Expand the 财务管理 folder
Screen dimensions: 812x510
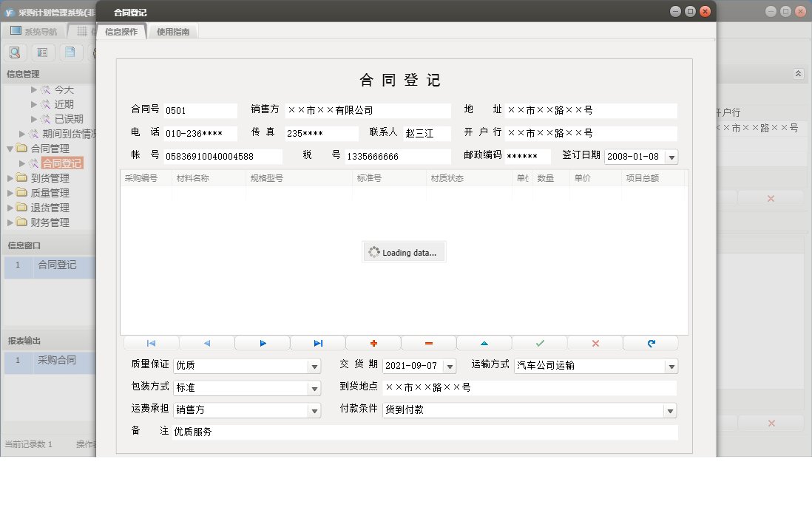click(10, 222)
